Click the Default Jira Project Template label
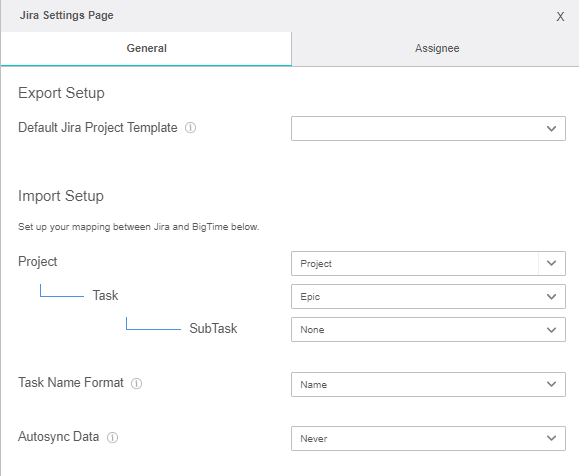Image resolution: width=579 pixels, height=476 pixels. tap(98, 128)
